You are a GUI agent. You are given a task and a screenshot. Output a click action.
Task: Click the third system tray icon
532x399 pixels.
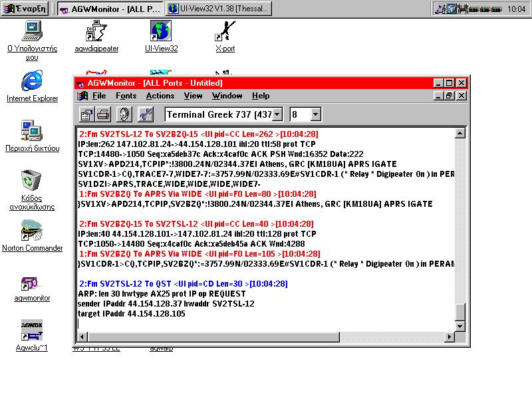(x=463, y=9)
